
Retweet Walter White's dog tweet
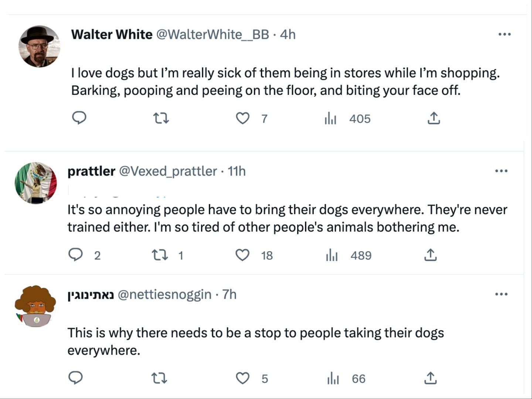click(161, 119)
